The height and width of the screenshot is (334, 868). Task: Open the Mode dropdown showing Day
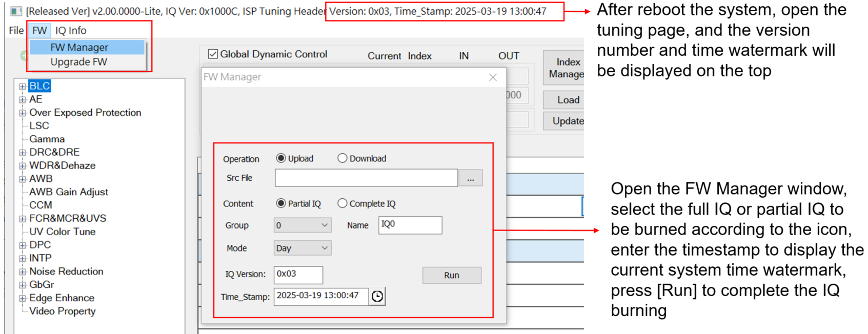tap(302, 248)
